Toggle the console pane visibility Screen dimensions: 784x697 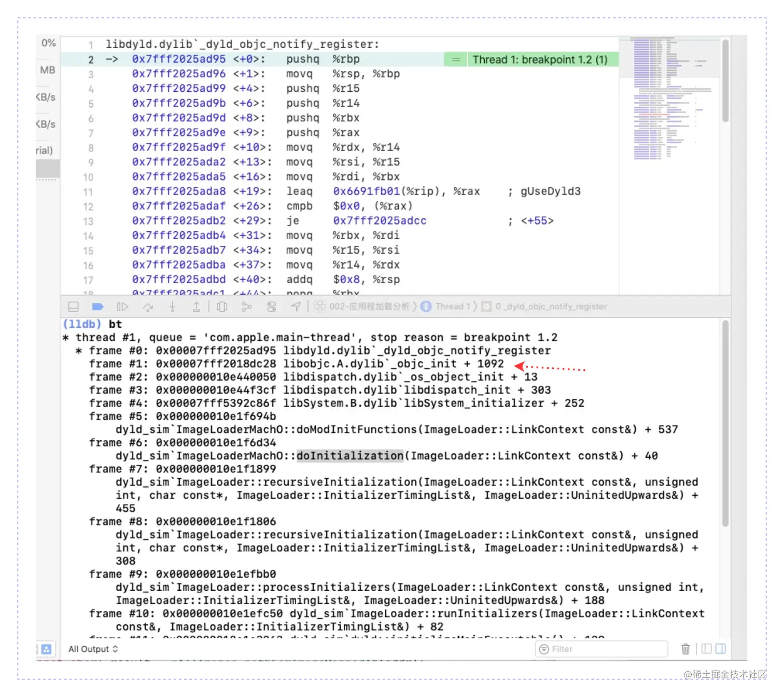point(720,649)
